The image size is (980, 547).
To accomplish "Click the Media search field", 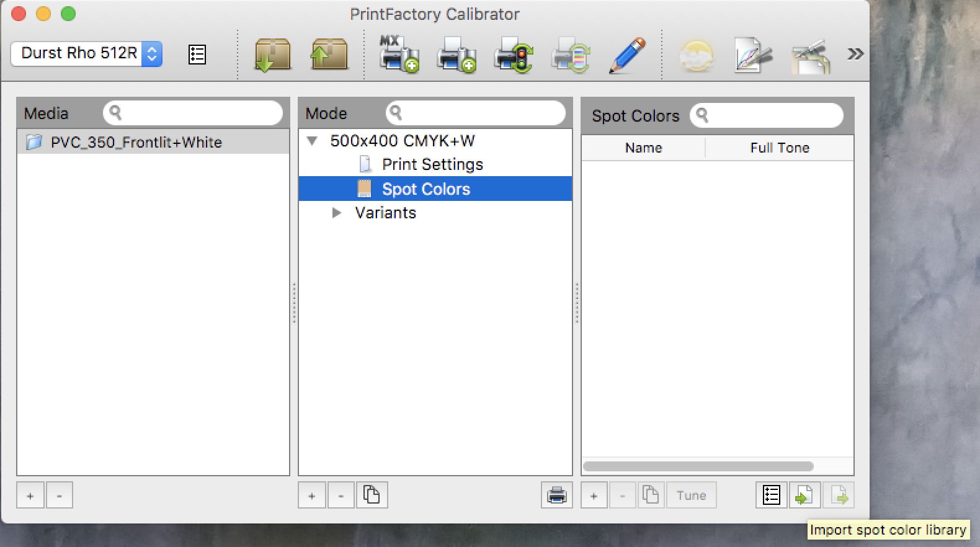I will coord(193,113).
